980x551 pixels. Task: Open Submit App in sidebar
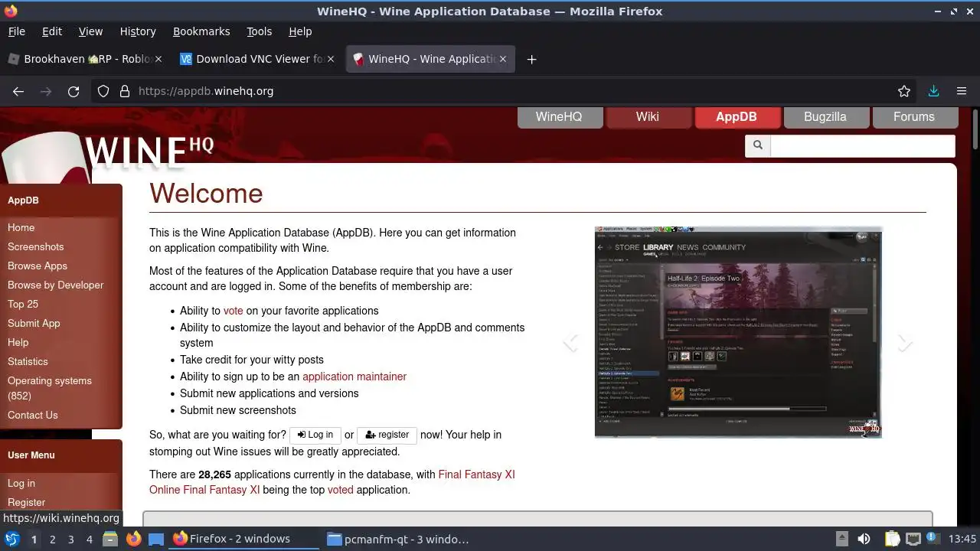click(34, 323)
